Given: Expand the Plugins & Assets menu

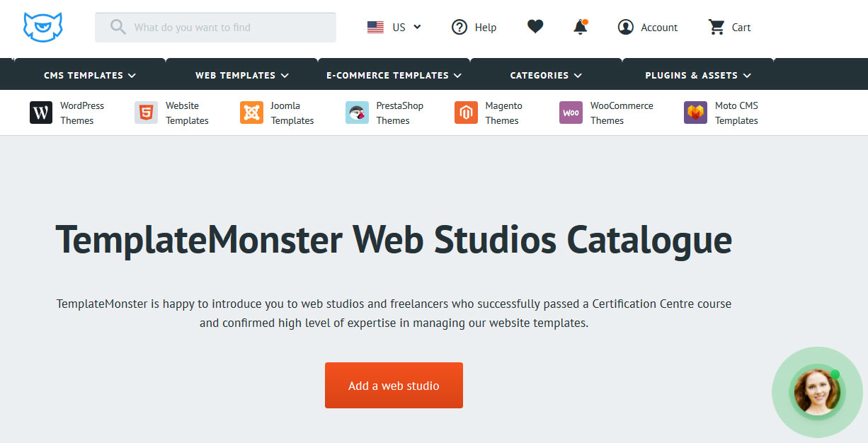Looking at the screenshot, I should pyautogui.click(x=698, y=75).
